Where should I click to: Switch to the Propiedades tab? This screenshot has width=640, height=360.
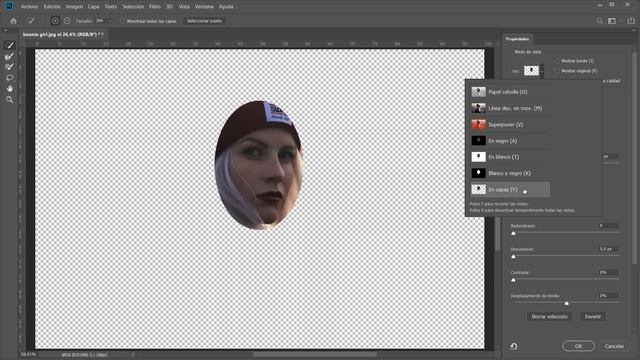coord(517,39)
